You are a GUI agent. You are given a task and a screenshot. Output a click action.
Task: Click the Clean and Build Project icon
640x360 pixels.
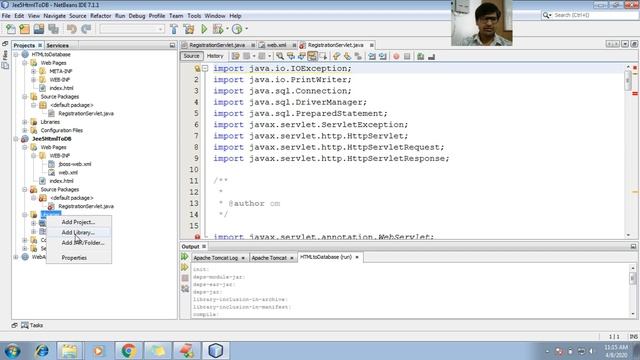(189, 29)
